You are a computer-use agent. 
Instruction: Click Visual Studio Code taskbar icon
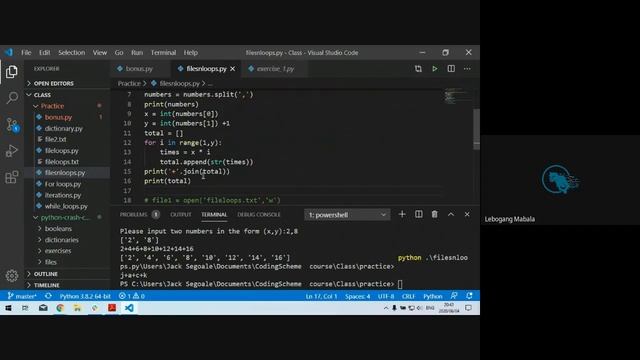coord(129,308)
